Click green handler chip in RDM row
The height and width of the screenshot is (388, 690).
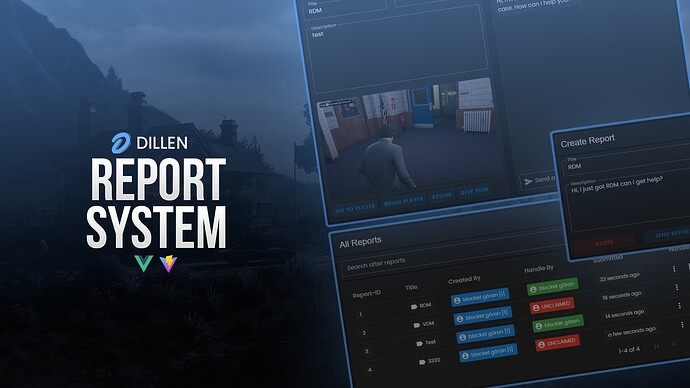pos(552,286)
